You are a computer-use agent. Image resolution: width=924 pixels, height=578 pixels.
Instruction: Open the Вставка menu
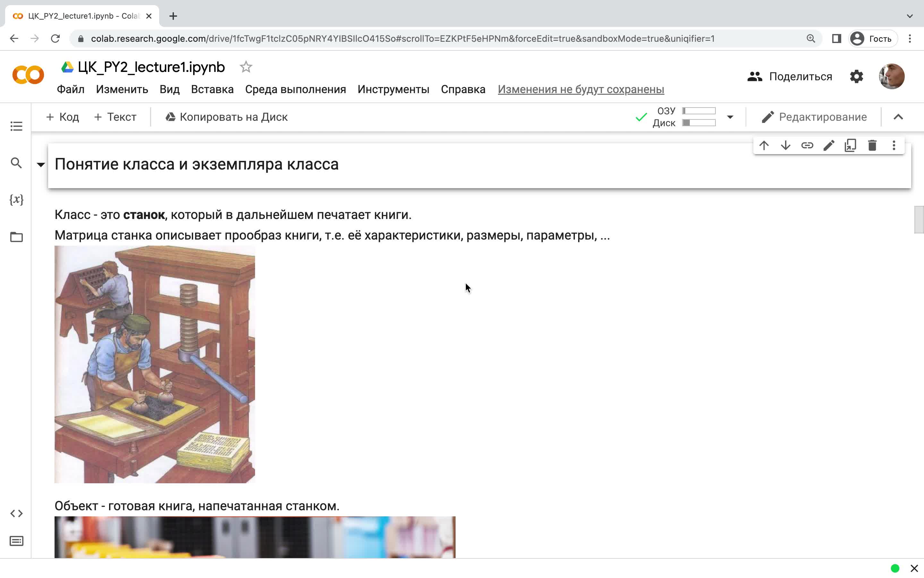point(212,90)
